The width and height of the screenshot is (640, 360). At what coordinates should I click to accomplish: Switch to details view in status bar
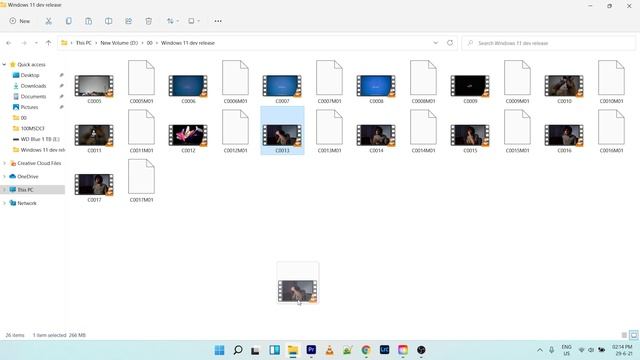click(x=624, y=335)
